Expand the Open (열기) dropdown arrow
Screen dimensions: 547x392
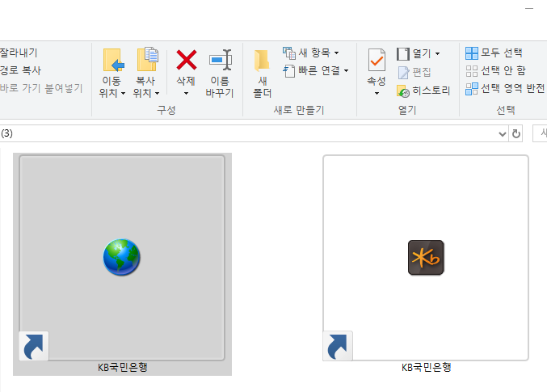pyautogui.click(x=437, y=54)
